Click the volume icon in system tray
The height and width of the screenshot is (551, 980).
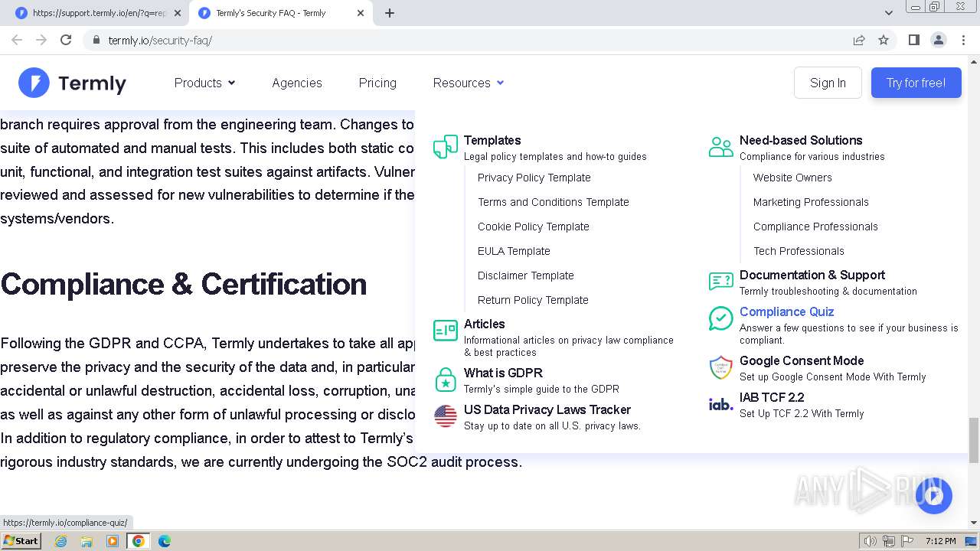871,541
